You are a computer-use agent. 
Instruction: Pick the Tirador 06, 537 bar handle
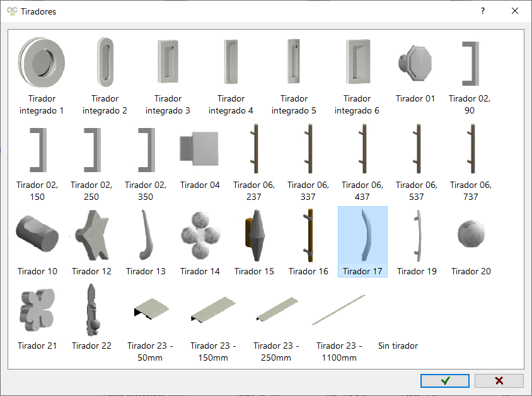pos(416,162)
